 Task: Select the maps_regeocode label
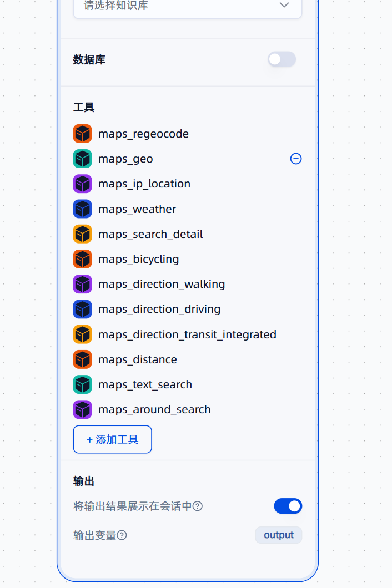143,134
